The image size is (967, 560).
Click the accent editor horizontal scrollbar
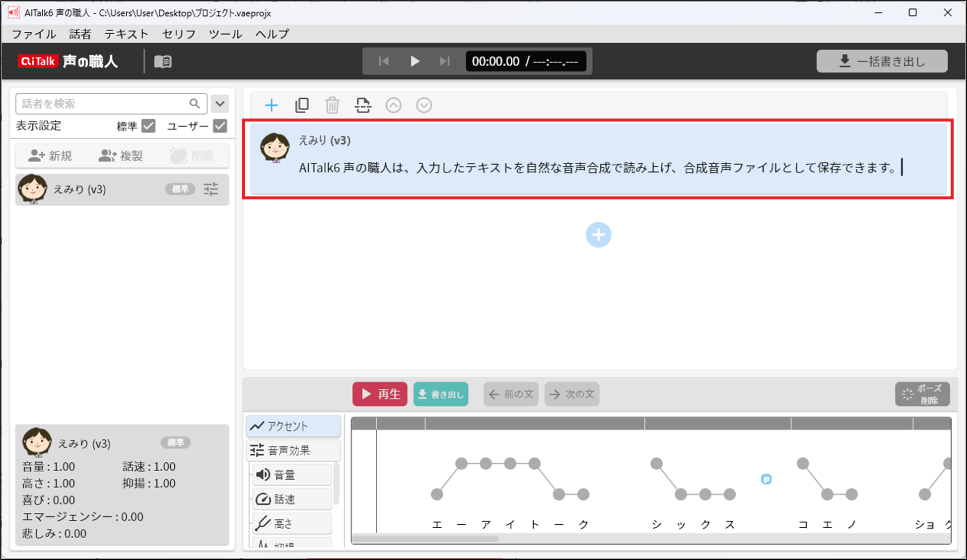tap(425, 539)
